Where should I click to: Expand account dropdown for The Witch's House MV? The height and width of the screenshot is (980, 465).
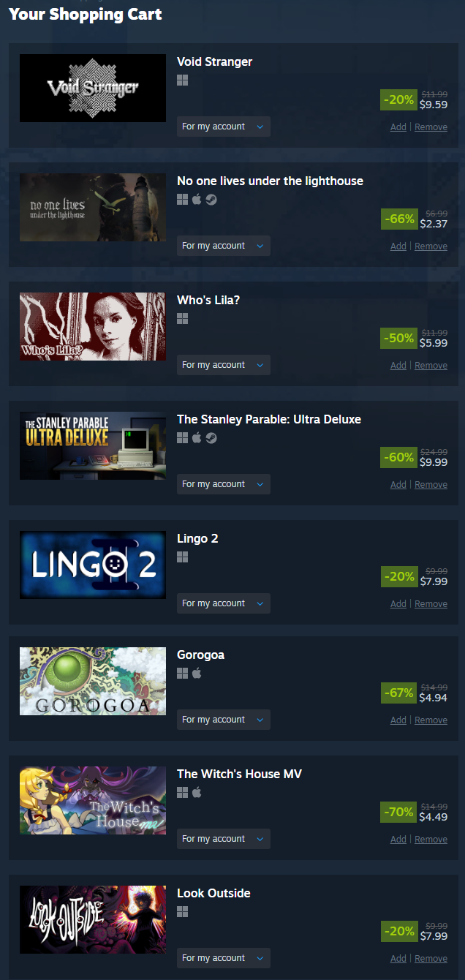pyautogui.click(x=224, y=839)
